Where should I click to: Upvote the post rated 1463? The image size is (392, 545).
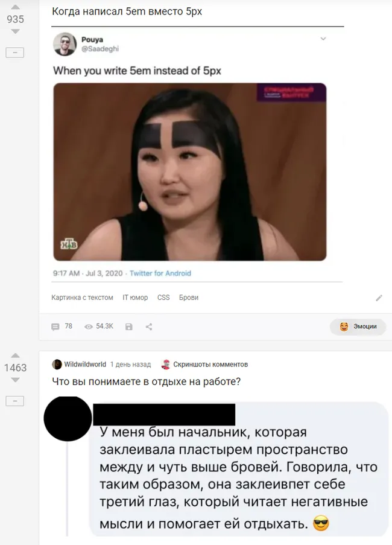pyautogui.click(x=15, y=355)
